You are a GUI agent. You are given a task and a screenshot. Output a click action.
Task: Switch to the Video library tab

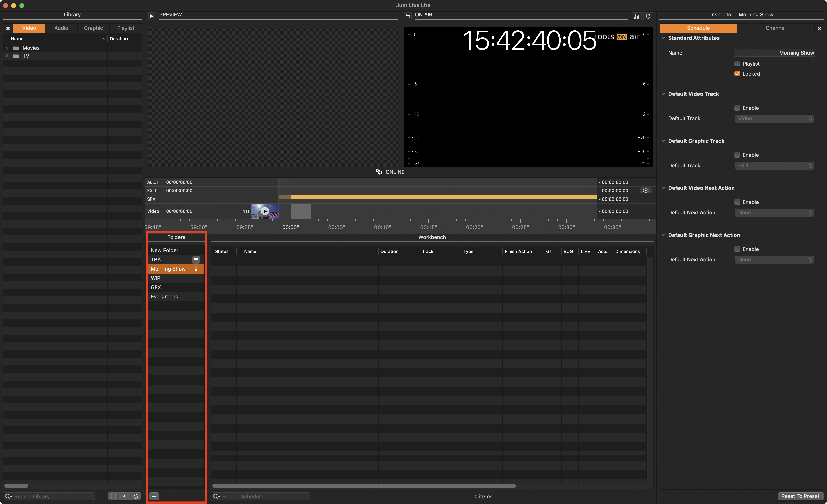click(x=29, y=28)
